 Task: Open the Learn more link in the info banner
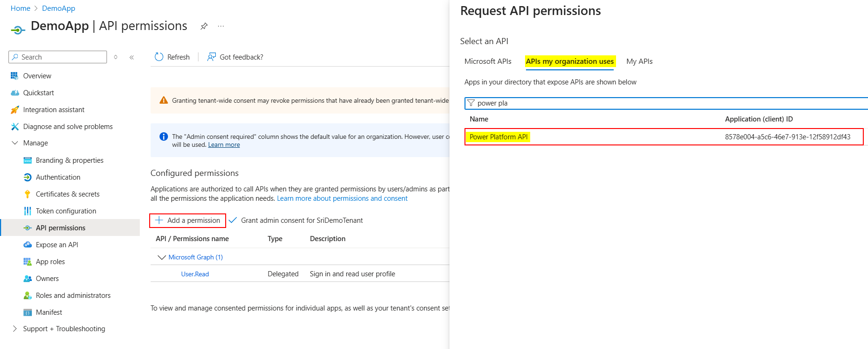tap(224, 145)
